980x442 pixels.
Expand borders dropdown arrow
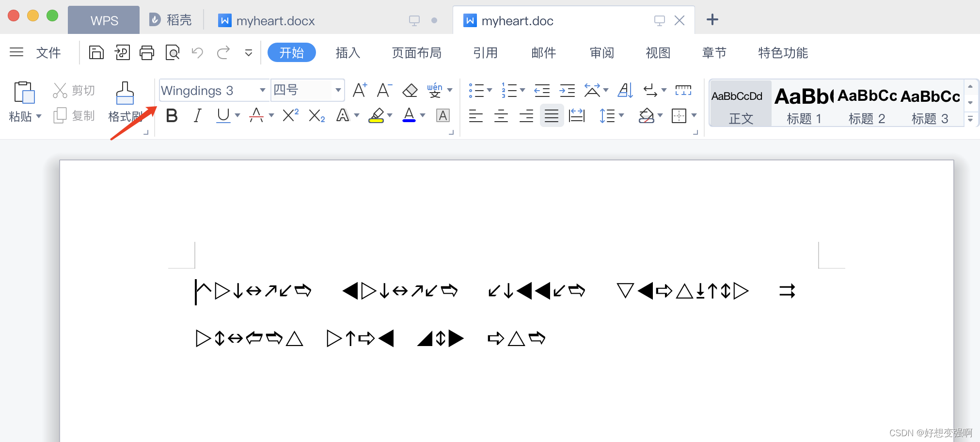[x=694, y=115]
